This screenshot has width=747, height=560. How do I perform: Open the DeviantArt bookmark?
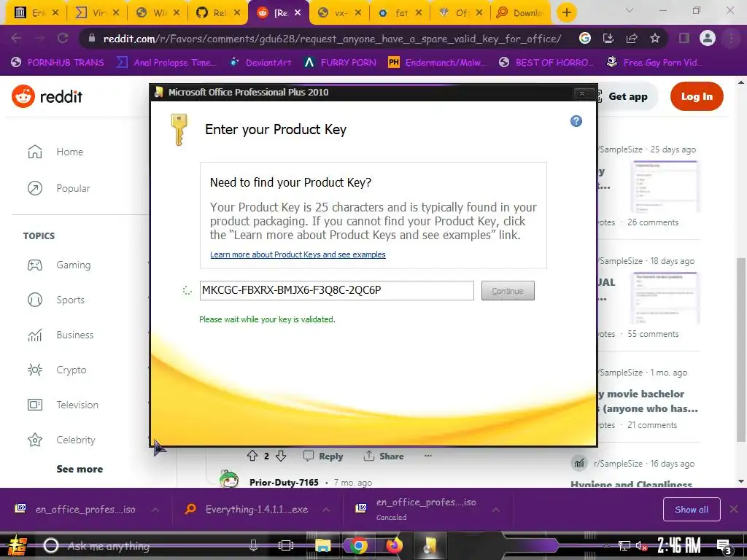tap(260, 63)
